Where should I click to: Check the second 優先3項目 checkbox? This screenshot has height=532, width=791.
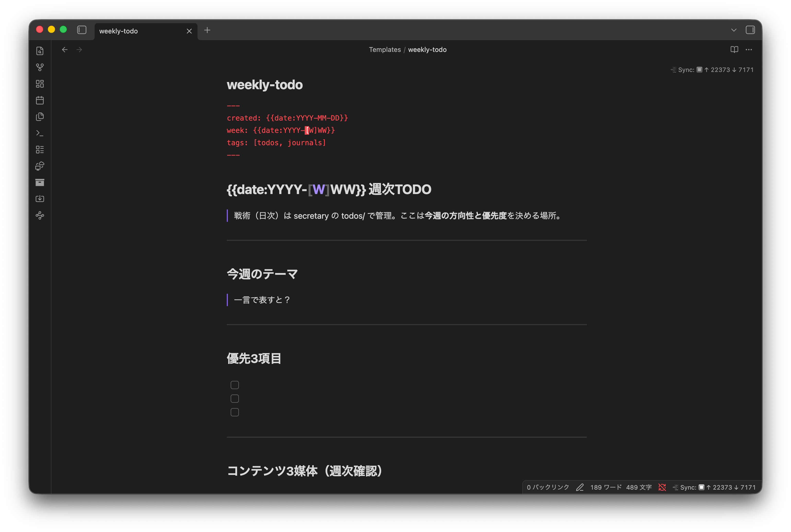coord(235,398)
